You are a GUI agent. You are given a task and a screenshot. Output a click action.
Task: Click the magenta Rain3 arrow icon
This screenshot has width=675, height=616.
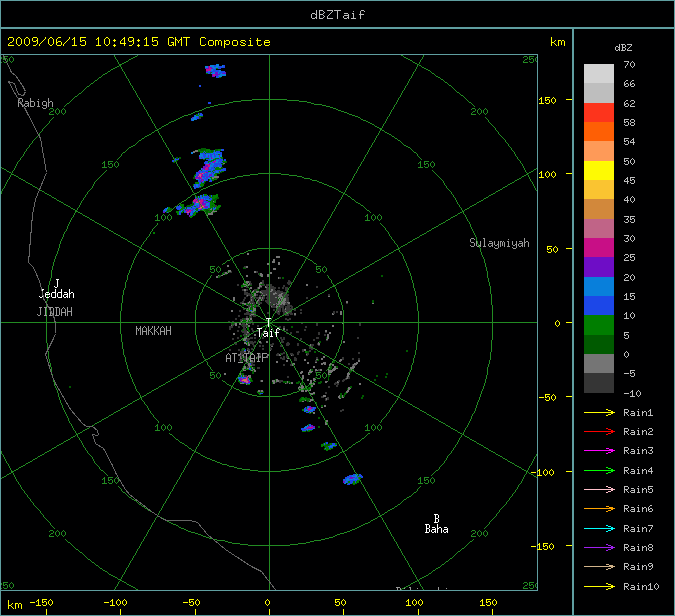click(x=599, y=451)
